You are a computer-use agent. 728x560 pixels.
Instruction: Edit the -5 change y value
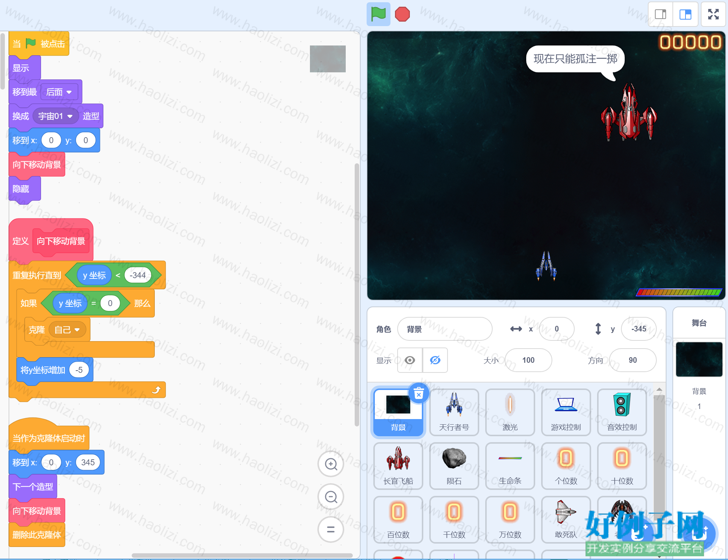click(79, 370)
